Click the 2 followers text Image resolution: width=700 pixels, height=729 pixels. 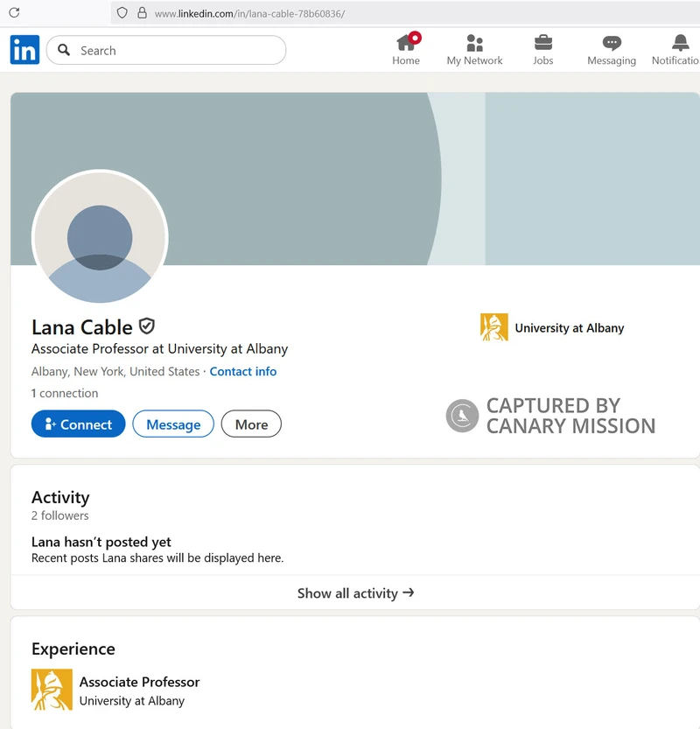pyautogui.click(x=60, y=515)
